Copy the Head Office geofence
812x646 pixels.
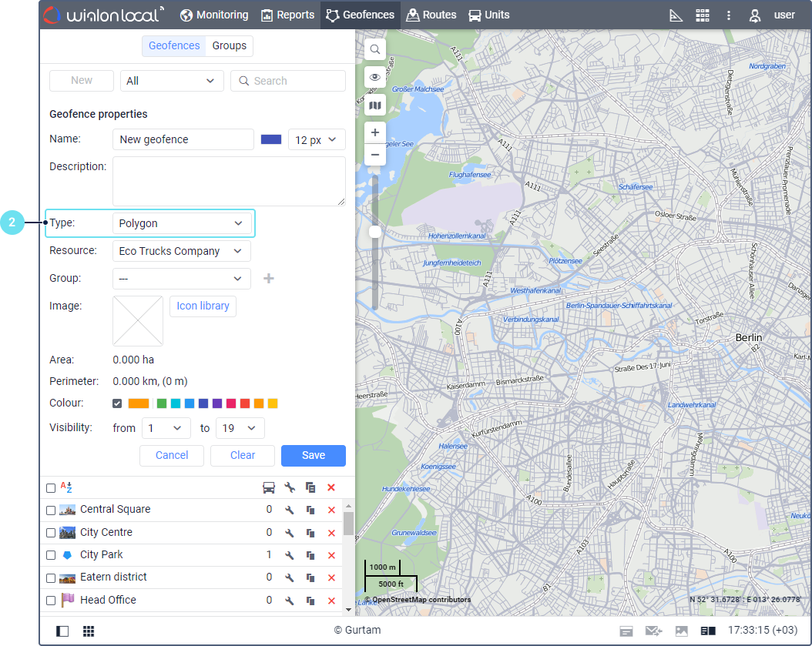310,601
